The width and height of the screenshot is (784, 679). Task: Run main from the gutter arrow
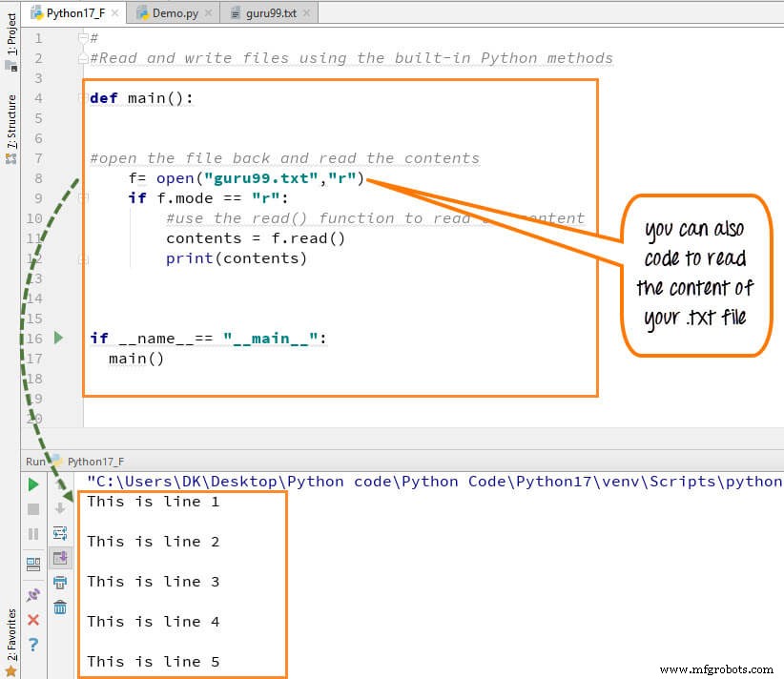point(57,338)
